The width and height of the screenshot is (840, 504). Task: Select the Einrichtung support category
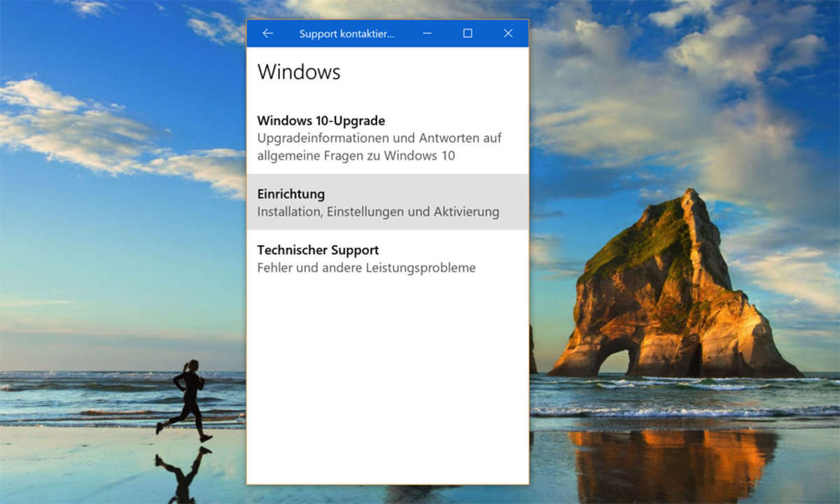(x=388, y=202)
